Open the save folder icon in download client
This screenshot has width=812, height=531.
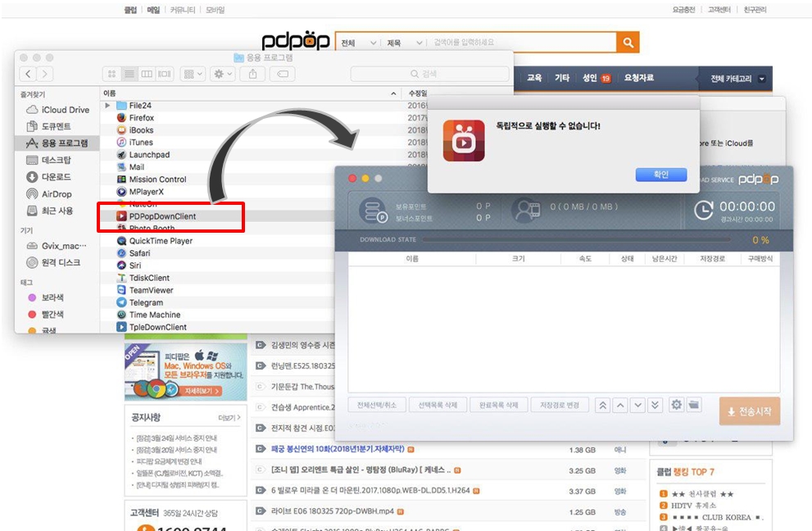coord(694,405)
